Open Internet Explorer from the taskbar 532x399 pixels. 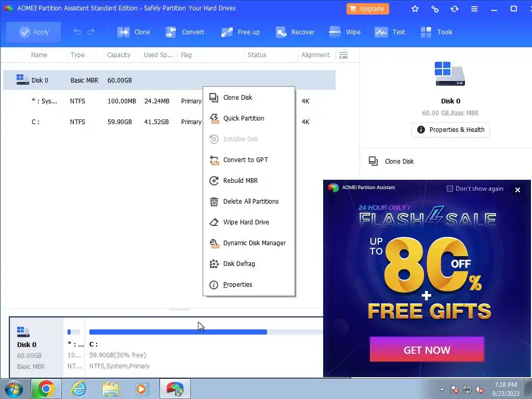click(79, 389)
